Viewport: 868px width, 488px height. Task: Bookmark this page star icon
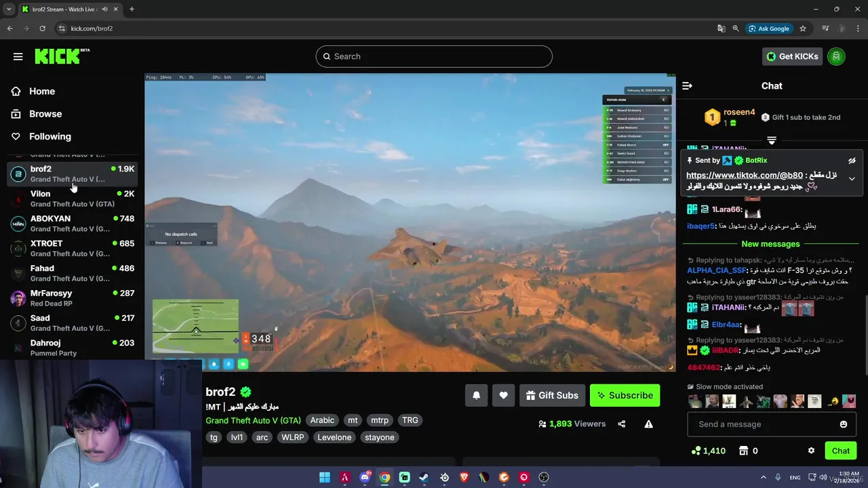pos(803,28)
